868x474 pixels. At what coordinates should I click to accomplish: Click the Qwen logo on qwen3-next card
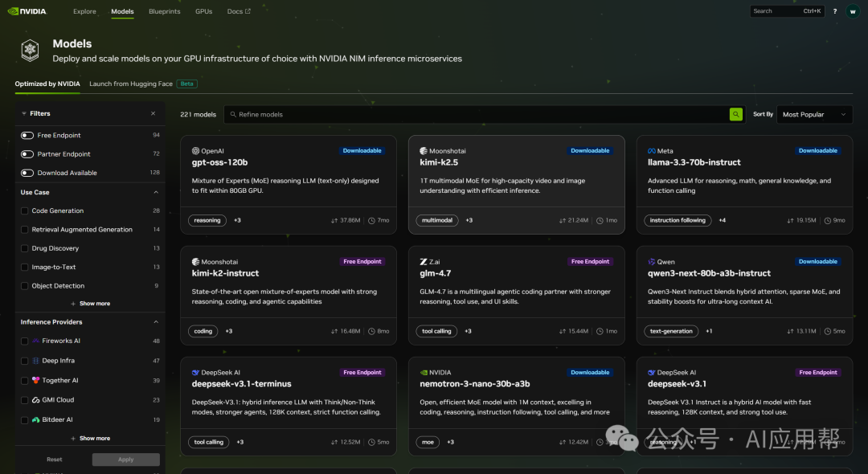tap(652, 262)
